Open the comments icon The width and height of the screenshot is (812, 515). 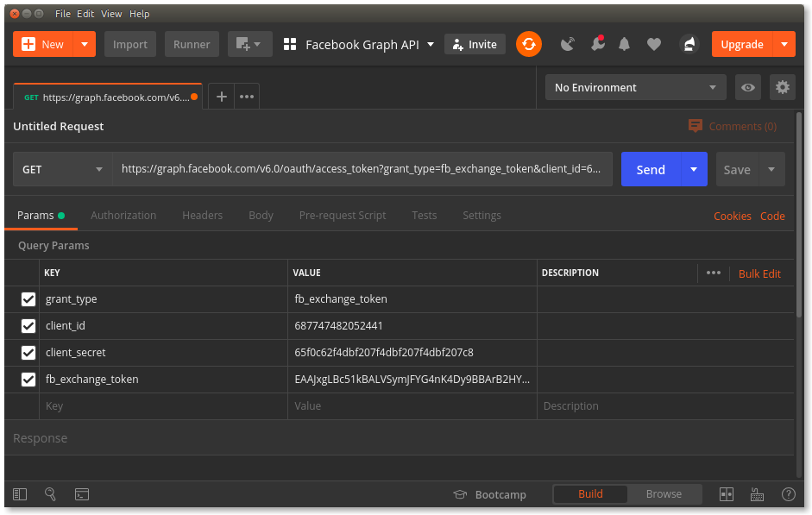click(x=695, y=126)
